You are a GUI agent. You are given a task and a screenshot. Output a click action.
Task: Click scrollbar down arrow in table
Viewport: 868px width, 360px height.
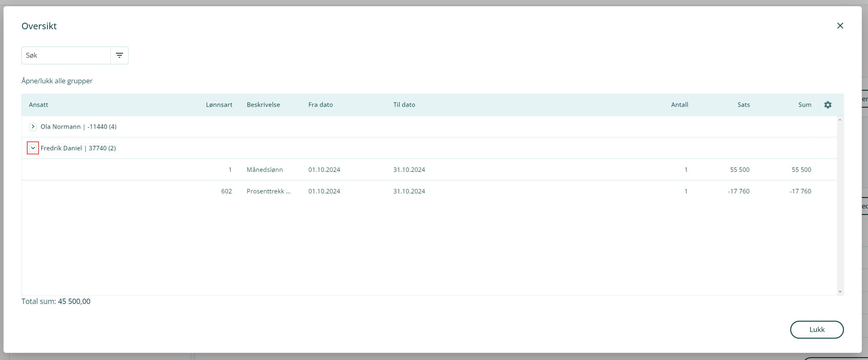coord(840,292)
